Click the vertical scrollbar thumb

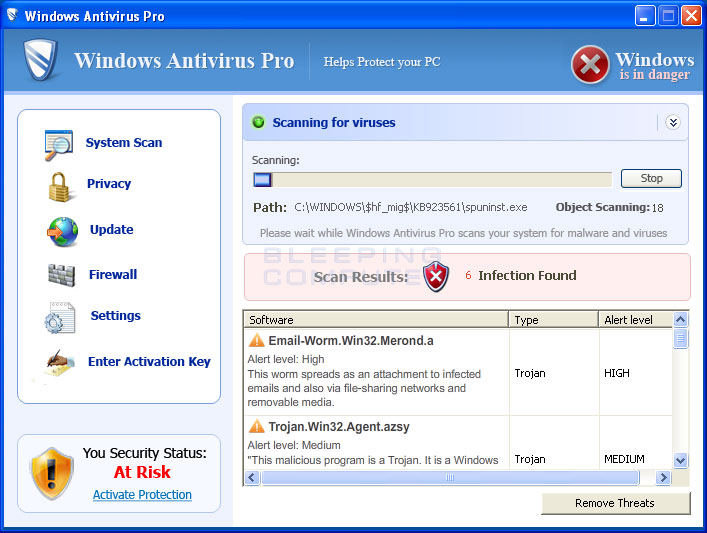click(680, 338)
